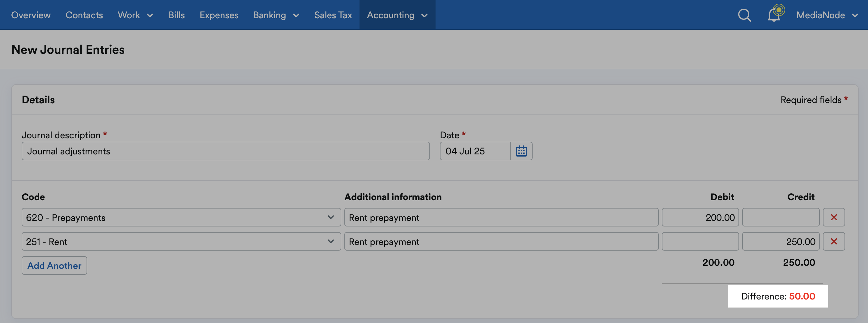Viewport: 868px width, 323px height.
Task: Open the Accounting dropdown menu
Action: [397, 15]
